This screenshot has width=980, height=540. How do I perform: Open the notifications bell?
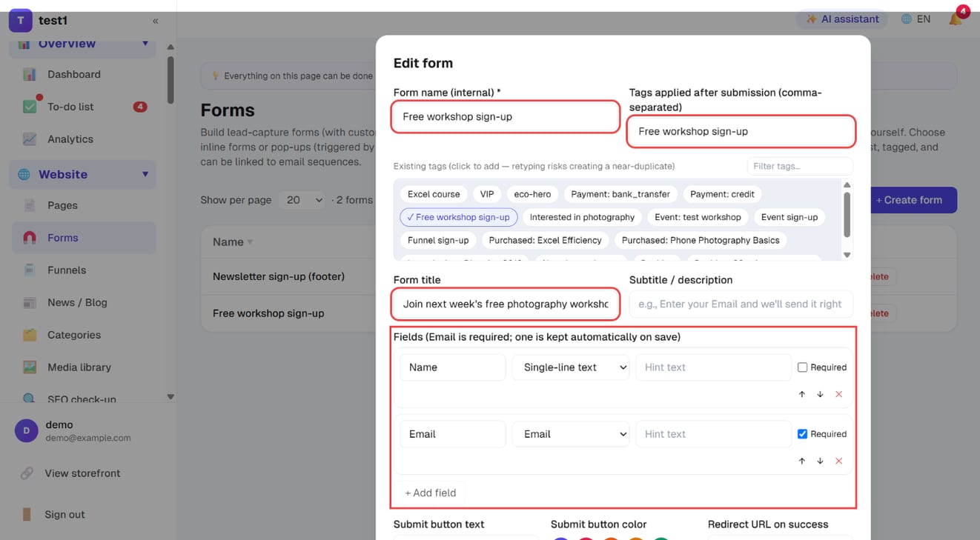pyautogui.click(x=956, y=19)
